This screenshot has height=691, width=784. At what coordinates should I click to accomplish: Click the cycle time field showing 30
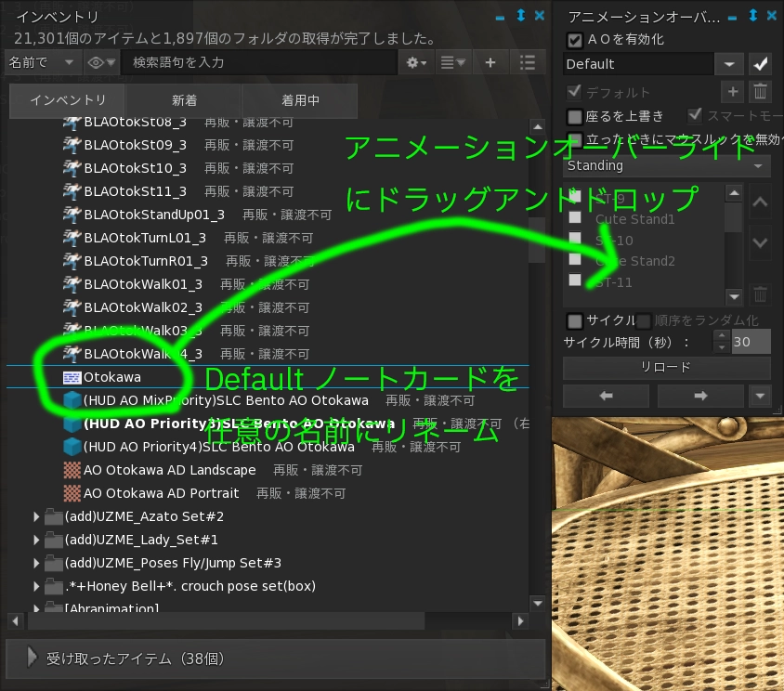pos(751,342)
